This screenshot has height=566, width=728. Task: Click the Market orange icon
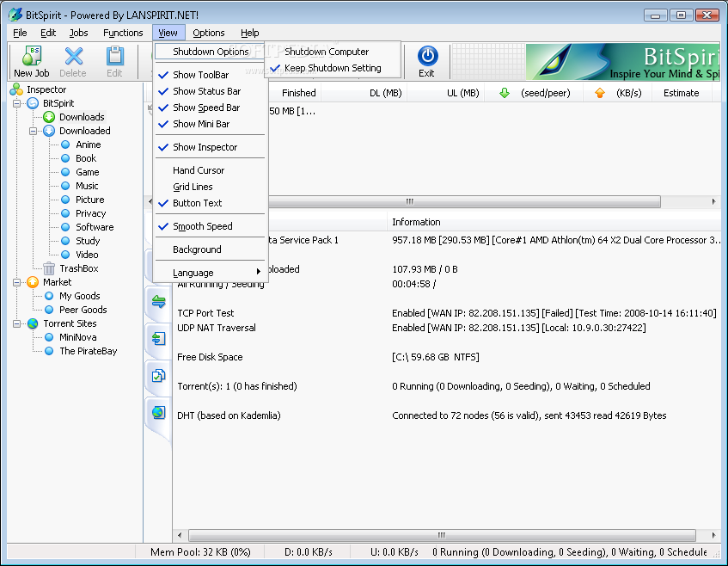pos(33,282)
